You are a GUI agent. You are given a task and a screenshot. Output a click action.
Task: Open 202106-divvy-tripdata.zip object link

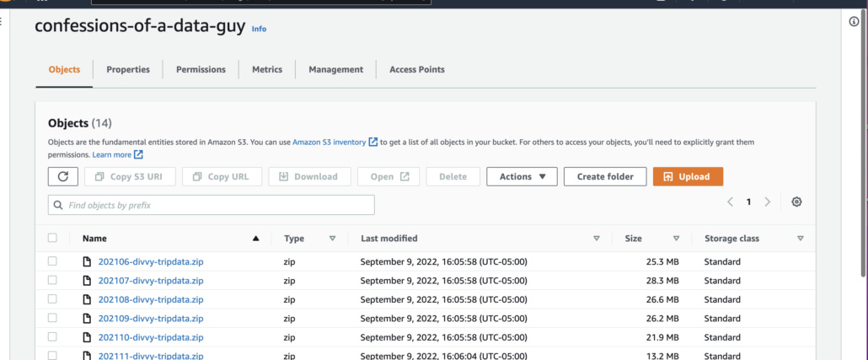pyautogui.click(x=151, y=262)
